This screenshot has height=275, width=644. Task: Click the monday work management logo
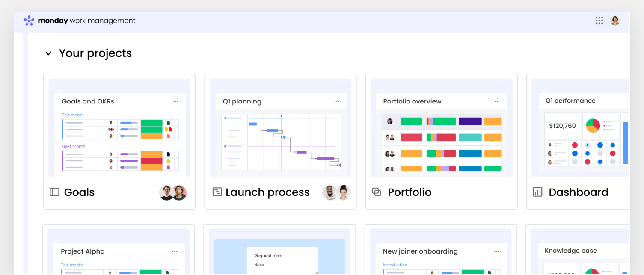pos(80,21)
